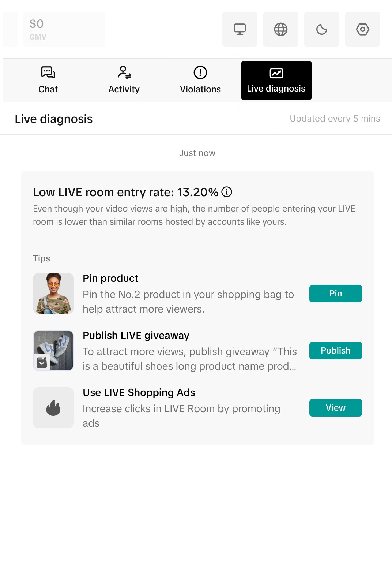Click the monitor display icon button
This screenshot has height=571, width=392.
tap(240, 29)
